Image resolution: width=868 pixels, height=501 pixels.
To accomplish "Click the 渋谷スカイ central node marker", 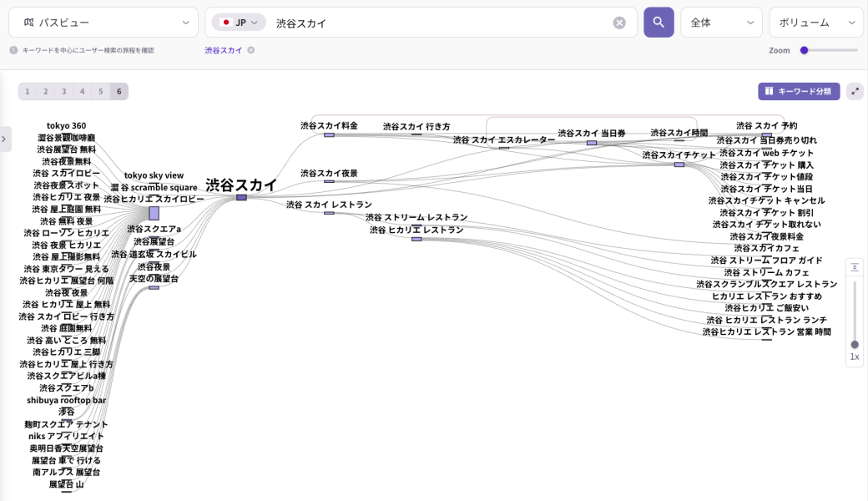I will tap(241, 197).
